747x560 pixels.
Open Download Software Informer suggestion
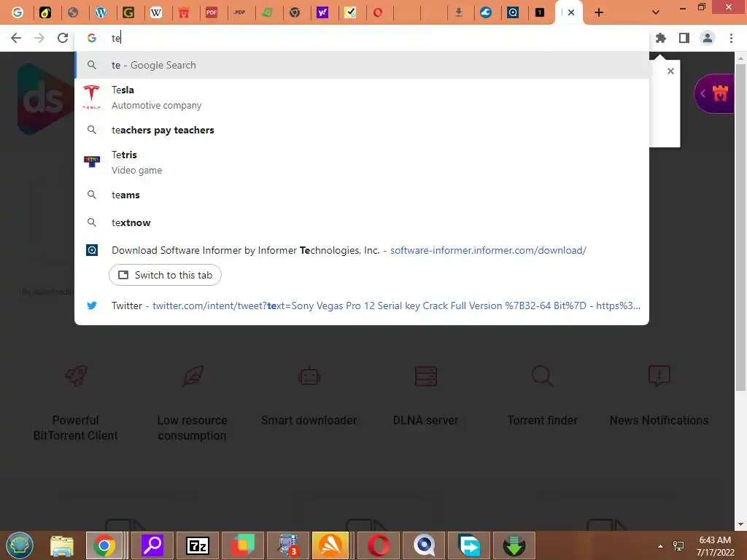click(362, 250)
